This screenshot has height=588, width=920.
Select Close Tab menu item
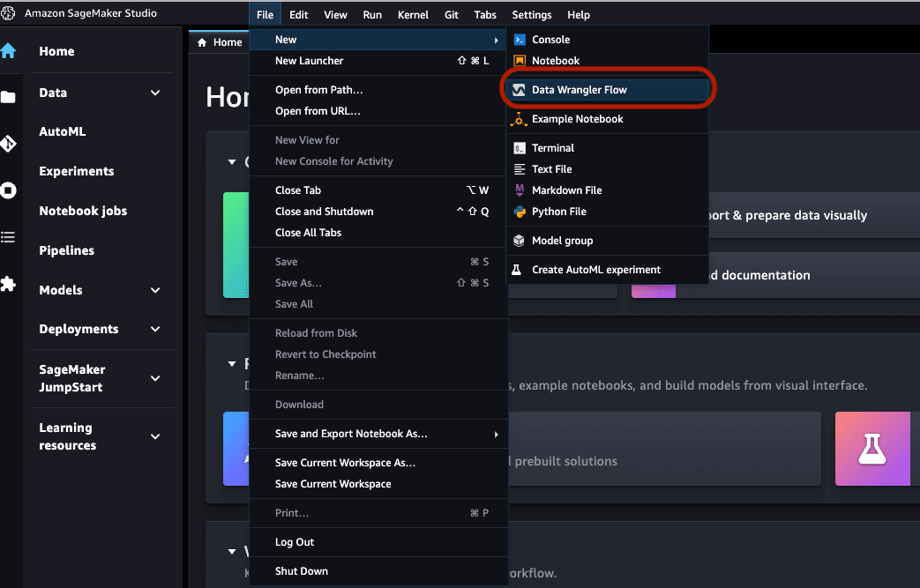coord(378,190)
